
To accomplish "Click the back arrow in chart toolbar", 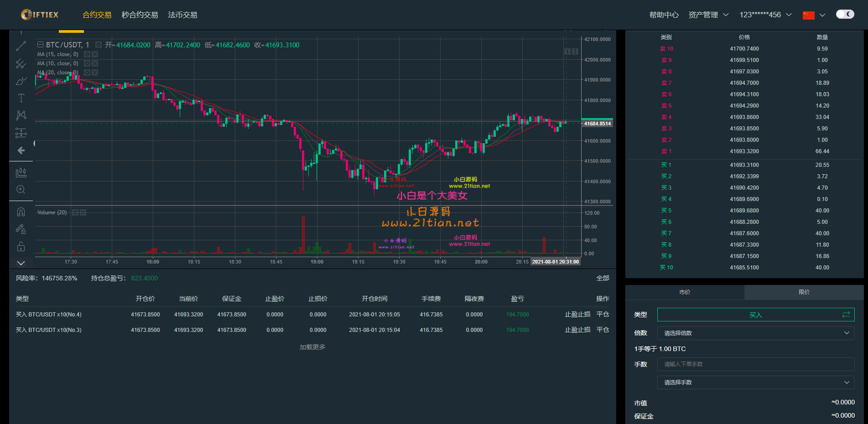I will coord(21,150).
